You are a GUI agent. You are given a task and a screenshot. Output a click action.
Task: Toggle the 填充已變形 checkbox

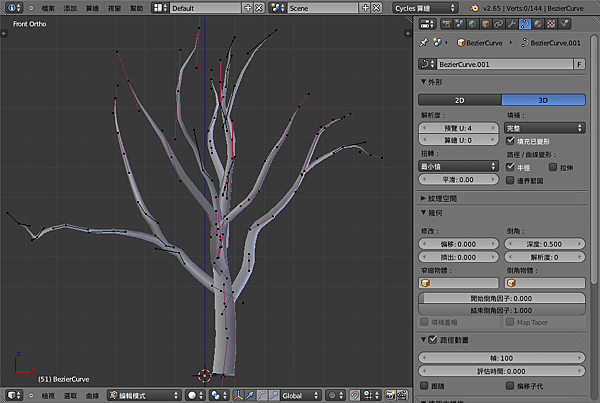click(x=511, y=142)
